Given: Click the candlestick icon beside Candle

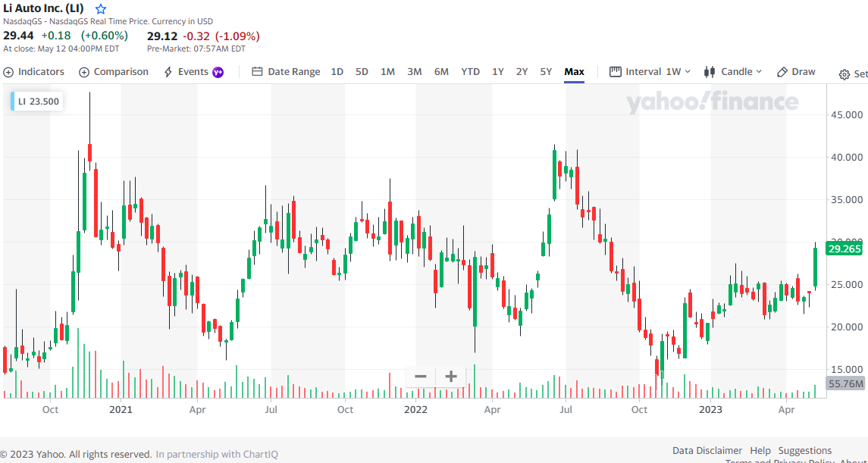Looking at the screenshot, I should click(709, 72).
